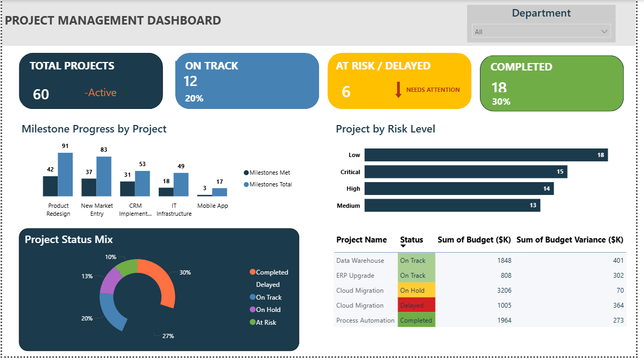Click the On Track legend dot in Status Mix
Image resolution: width=644 pixels, height=360 pixels.
pyautogui.click(x=252, y=298)
